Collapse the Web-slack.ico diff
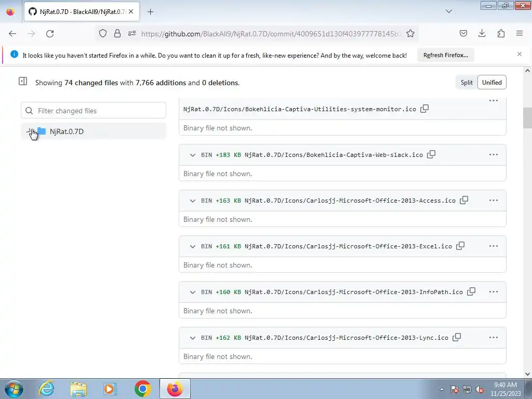532x399 pixels. click(192, 155)
